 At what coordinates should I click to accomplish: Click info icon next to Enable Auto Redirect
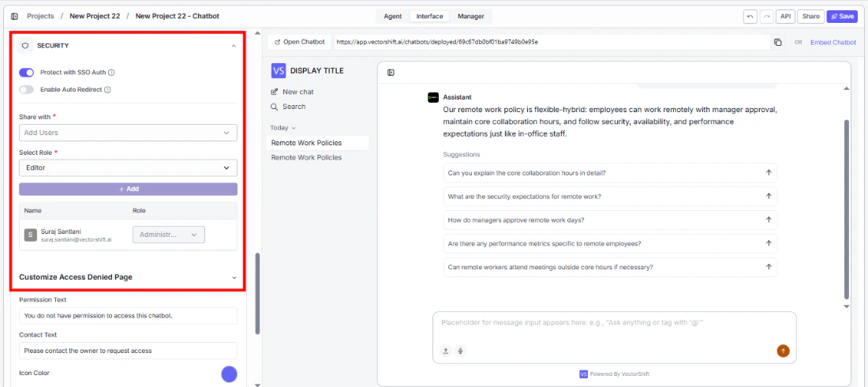(107, 90)
